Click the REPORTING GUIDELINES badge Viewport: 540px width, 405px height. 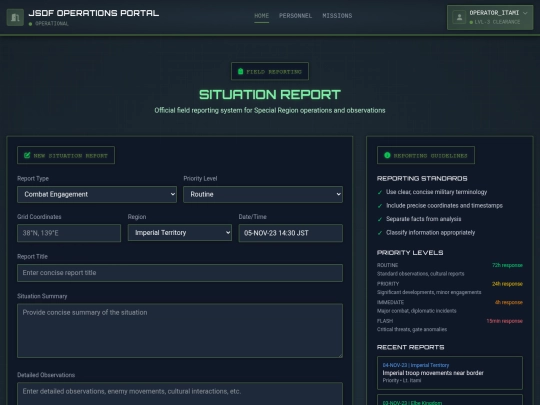click(426, 155)
